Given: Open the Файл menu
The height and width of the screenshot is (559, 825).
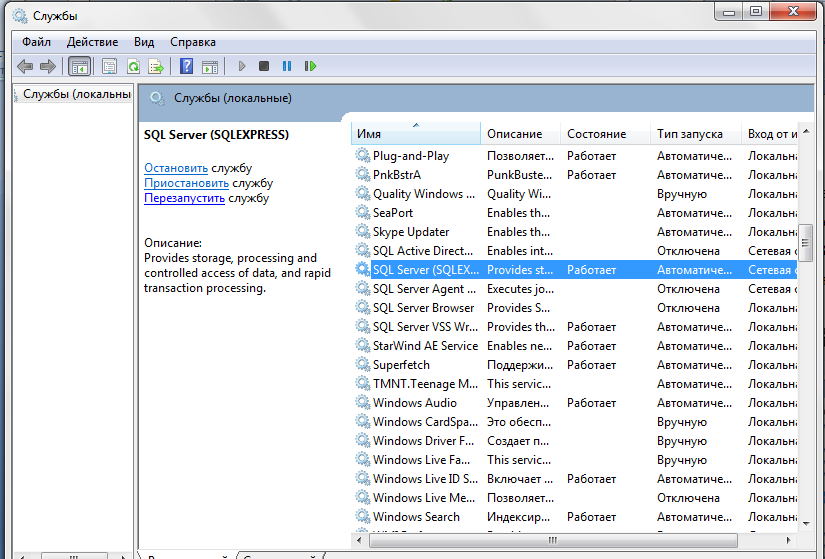Looking at the screenshot, I should [x=36, y=42].
